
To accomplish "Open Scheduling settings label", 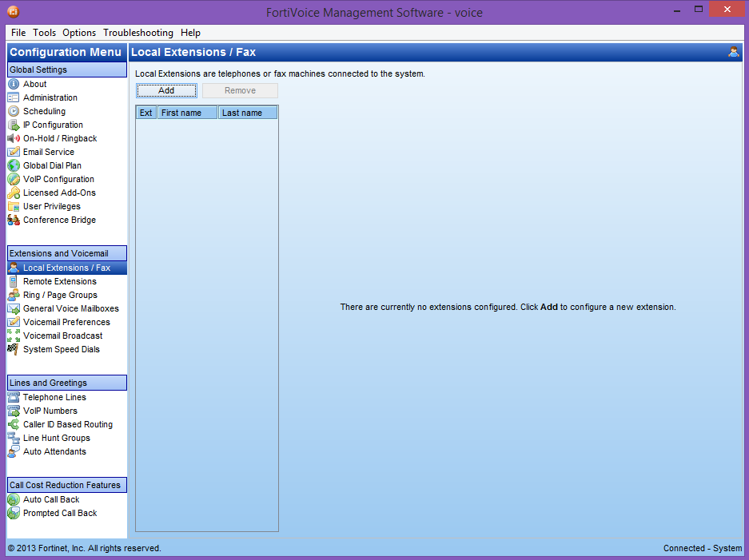I will click(45, 111).
